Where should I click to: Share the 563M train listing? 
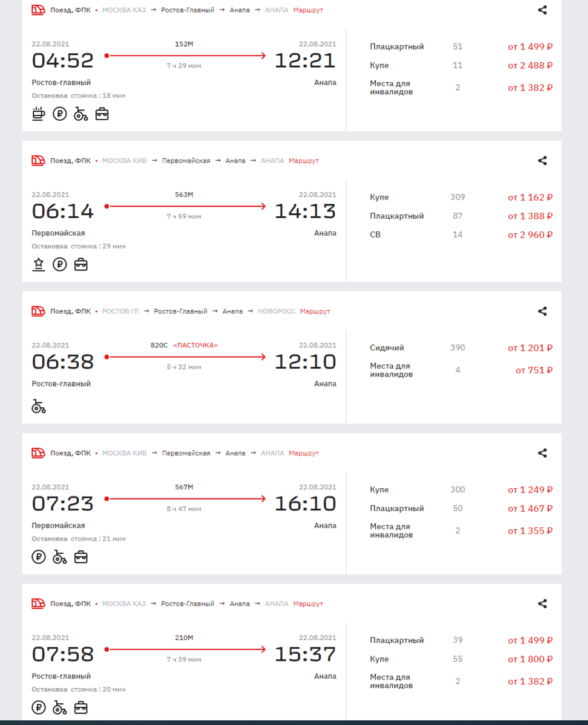pos(543,161)
